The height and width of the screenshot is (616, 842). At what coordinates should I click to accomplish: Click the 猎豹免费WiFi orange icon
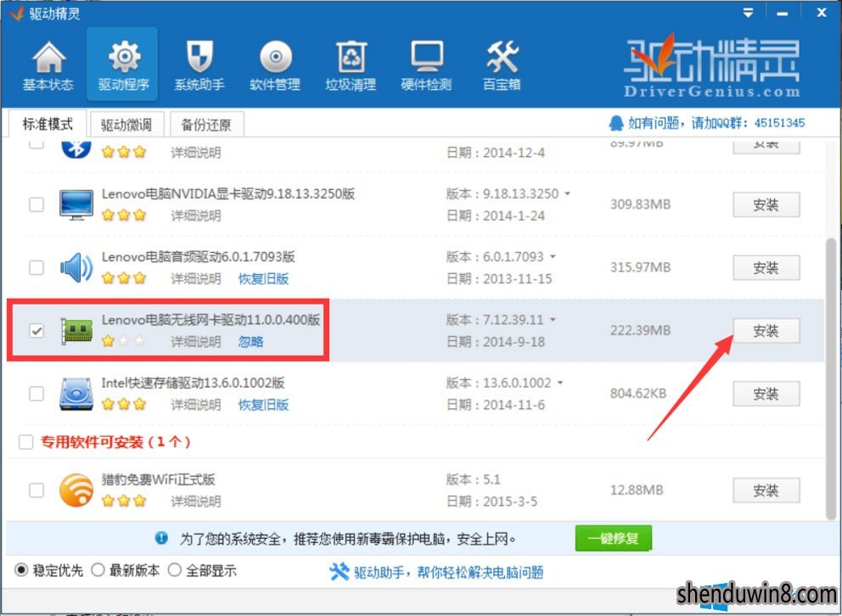pos(76,490)
